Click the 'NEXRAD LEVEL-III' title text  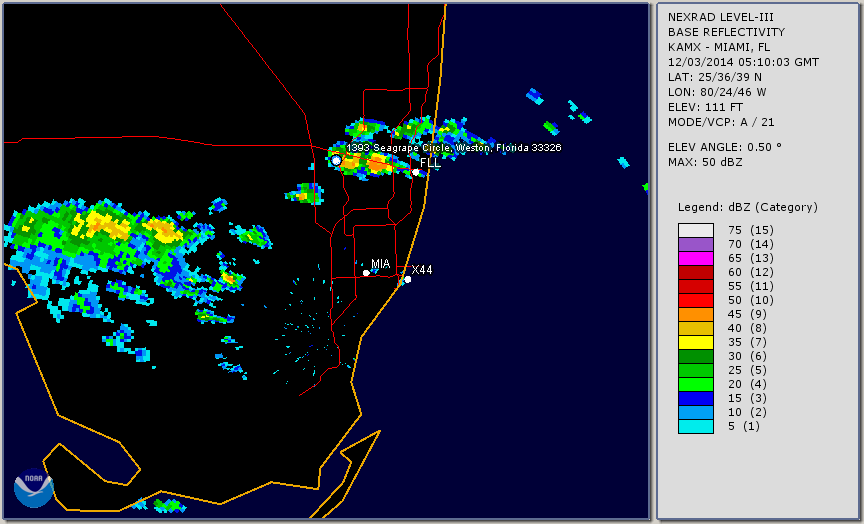click(x=720, y=17)
